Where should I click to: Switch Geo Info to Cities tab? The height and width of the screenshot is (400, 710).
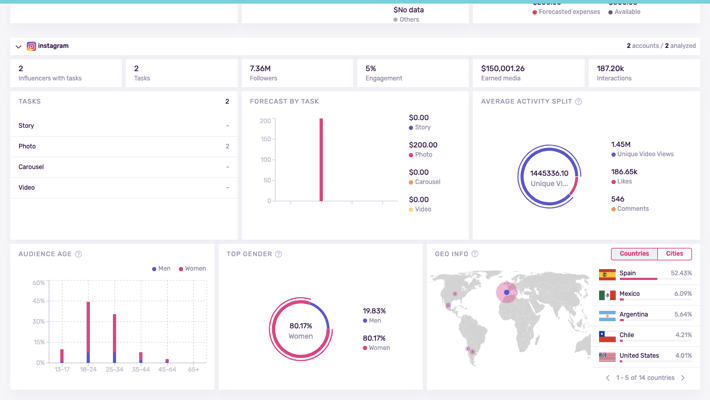click(x=674, y=254)
